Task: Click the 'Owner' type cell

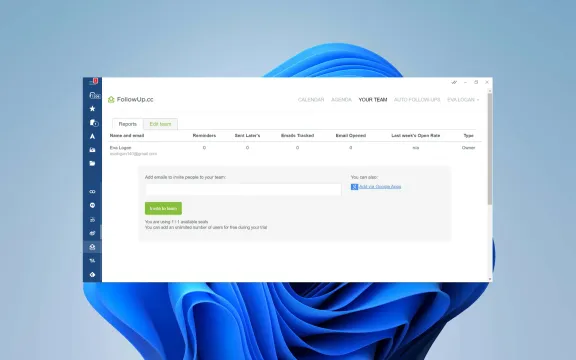Action: click(468, 148)
